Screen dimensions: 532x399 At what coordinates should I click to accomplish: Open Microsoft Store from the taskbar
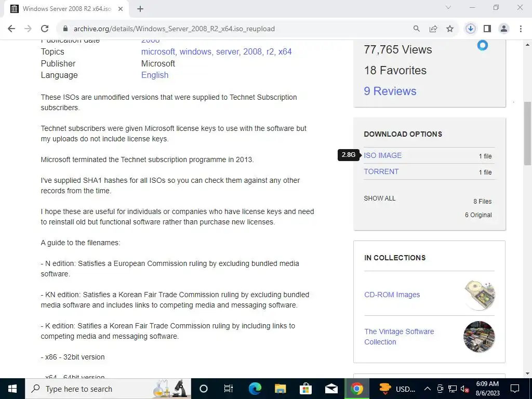[305, 389]
